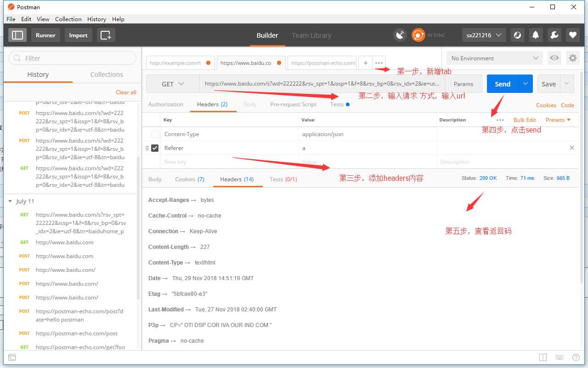Open environment quick look eye icon
The height and width of the screenshot is (368, 588).
[x=554, y=58]
